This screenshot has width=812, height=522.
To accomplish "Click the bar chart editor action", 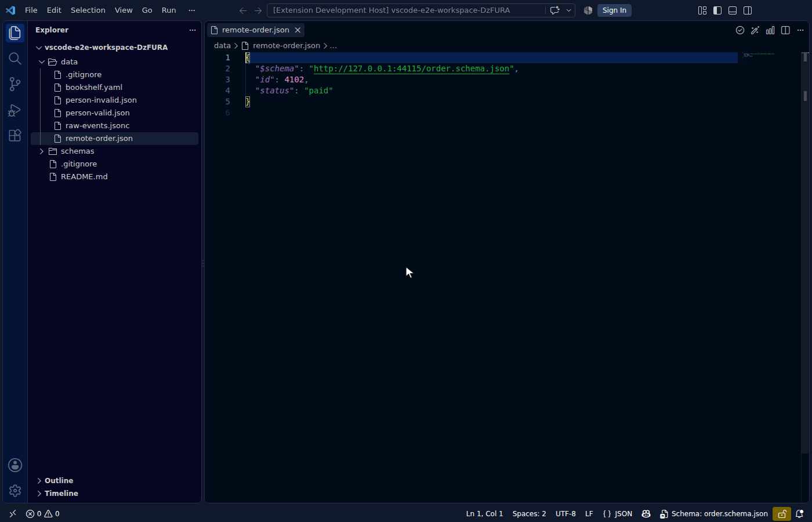I will (x=770, y=30).
